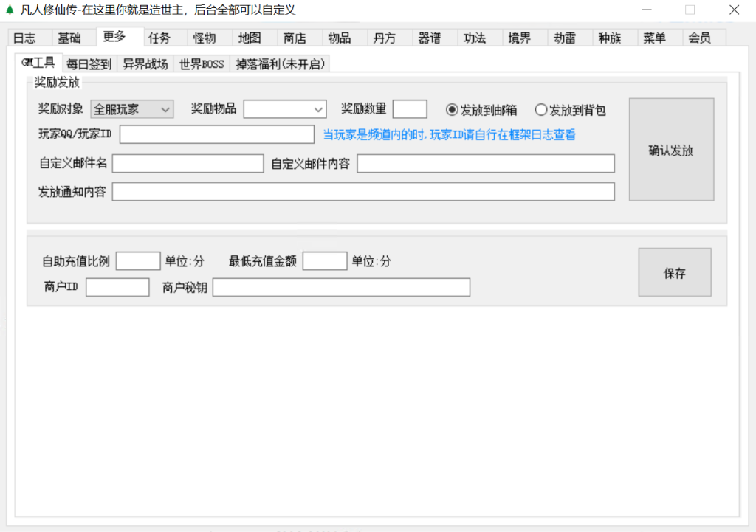Click the 自助充值比例 input field
The width and height of the screenshot is (756, 532).
click(x=138, y=261)
